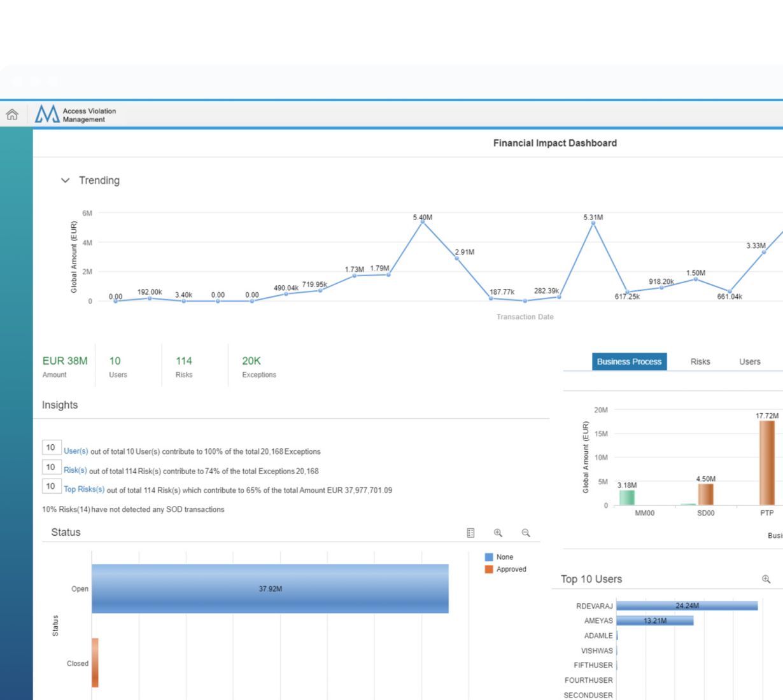The height and width of the screenshot is (700, 783).
Task: Click the 5.40M peak data point
Action: click(423, 221)
